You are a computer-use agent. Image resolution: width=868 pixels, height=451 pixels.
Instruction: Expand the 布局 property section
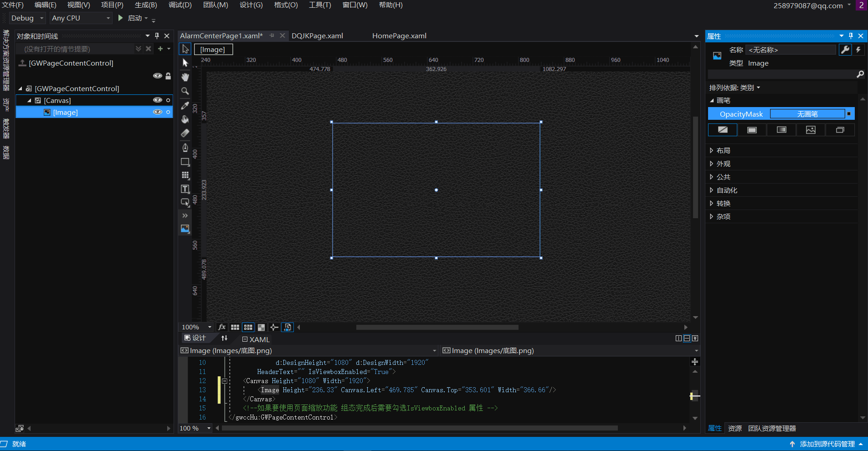(x=723, y=150)
